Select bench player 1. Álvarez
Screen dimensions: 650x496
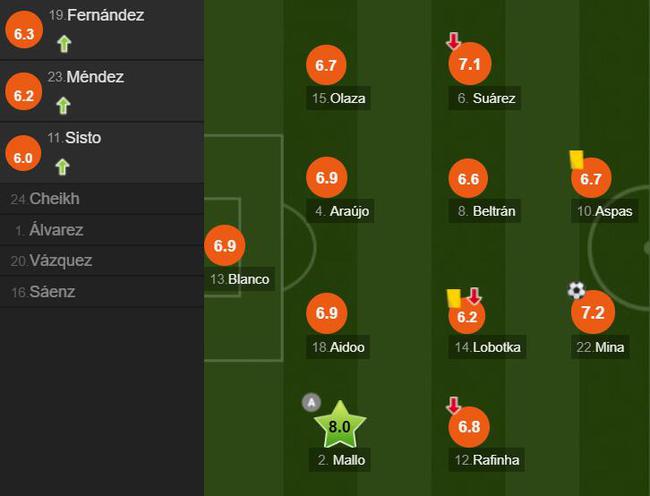coord(102,230)
